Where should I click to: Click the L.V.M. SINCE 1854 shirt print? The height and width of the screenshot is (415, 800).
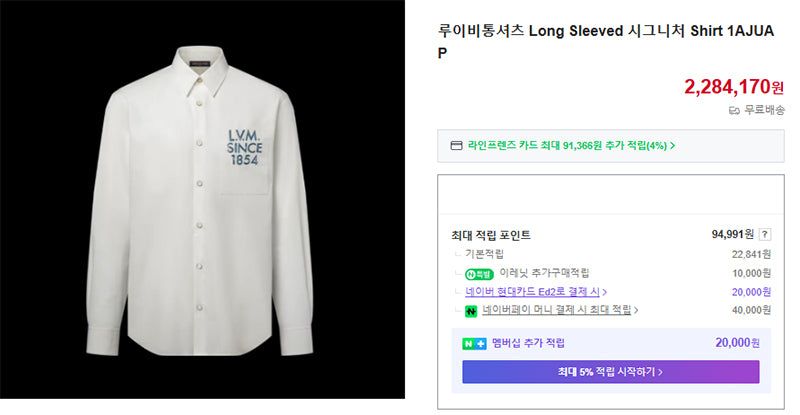pyautogui.click(x=244, y=148)
